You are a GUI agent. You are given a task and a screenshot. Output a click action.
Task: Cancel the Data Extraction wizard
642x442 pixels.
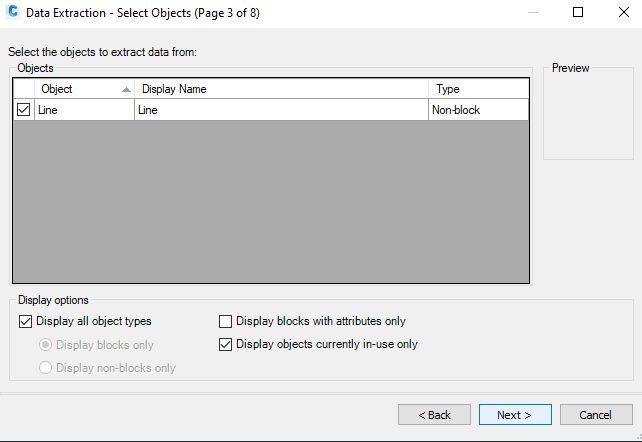tap(595, 414)
